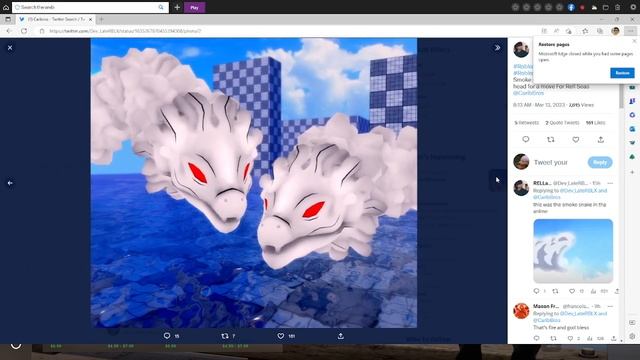
Task: Click the tab actions icon left of the Twitter tab
Action: tap(8, 19)
